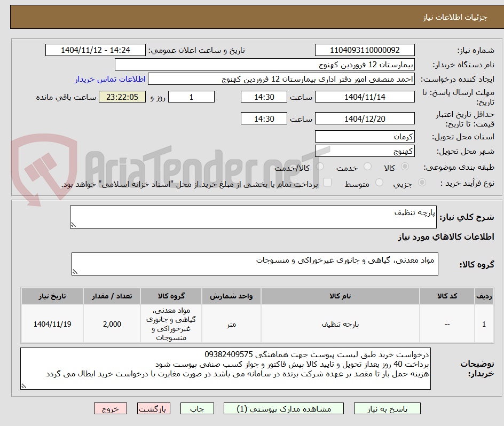Click the buyer notes textarea
The image size is (504, 426).
click(x=225, y=368)
